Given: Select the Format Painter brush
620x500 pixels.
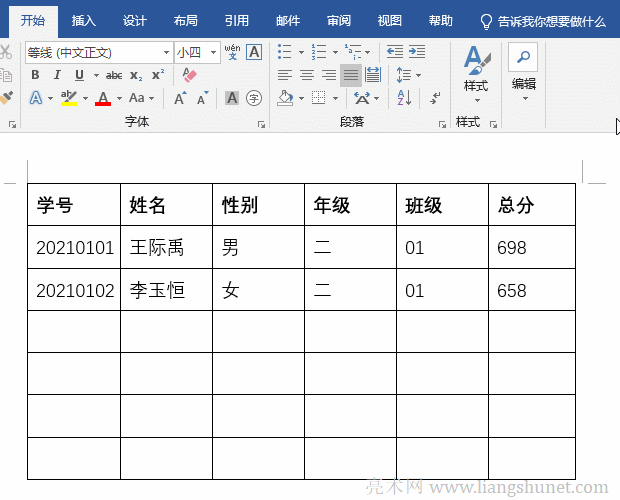Looking at the screenshot, I should click(x=6, y=98).
